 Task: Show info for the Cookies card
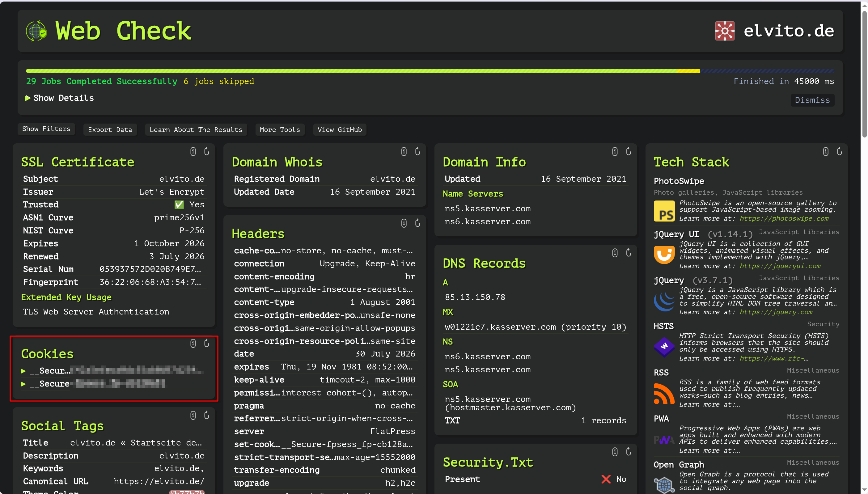tap(193, 343)
